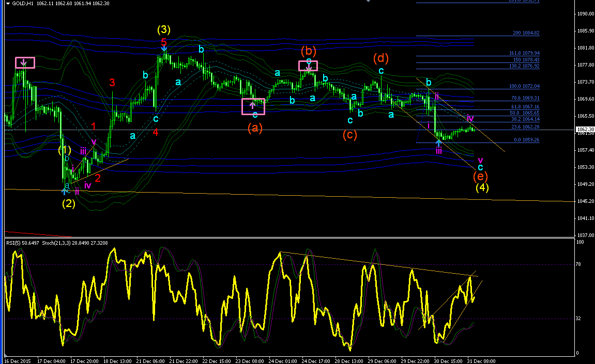
Task: Select the yellow (4) wave label
Action: [482, 187]
